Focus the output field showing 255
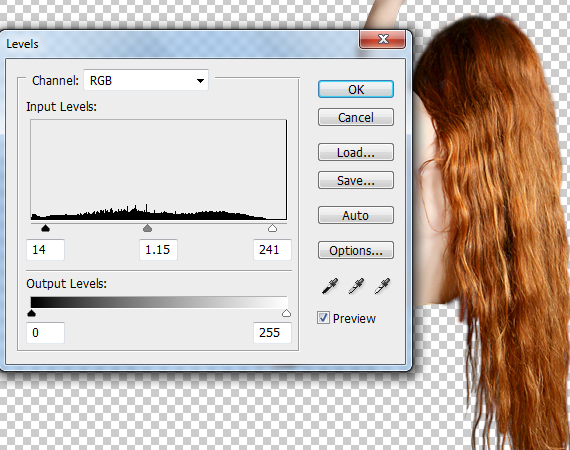570x450 pixels. coord(272,333)
